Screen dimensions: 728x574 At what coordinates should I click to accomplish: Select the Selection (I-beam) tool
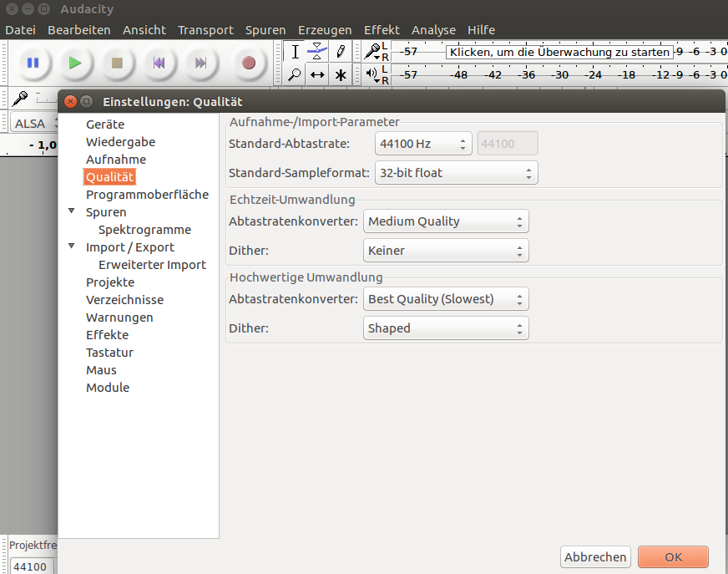pyautogui.click(x=295, y=52)
